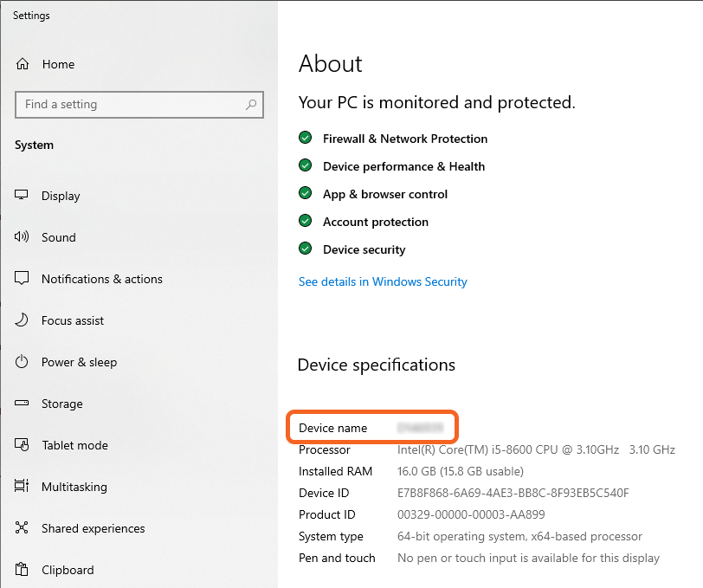Click the search magnifier icon

click(x=251, y=105)
